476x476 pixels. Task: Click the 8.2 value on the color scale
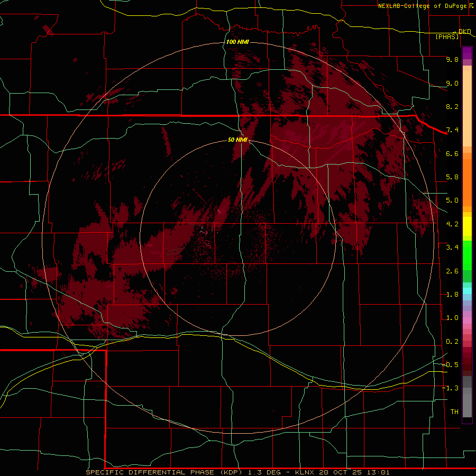(x=452, y=106)
